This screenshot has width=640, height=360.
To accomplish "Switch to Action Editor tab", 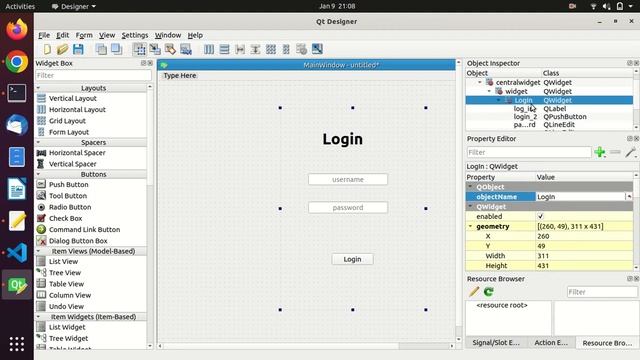I will 551,342.
